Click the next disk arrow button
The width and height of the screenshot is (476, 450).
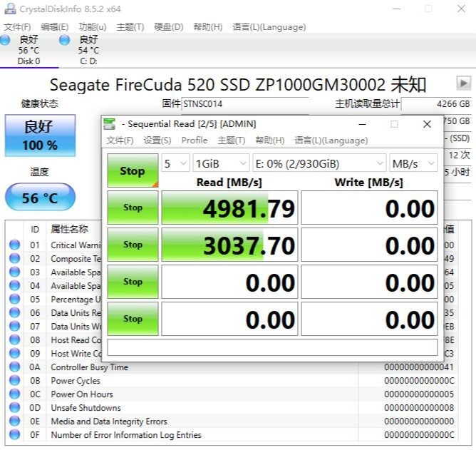coord(464,83)
